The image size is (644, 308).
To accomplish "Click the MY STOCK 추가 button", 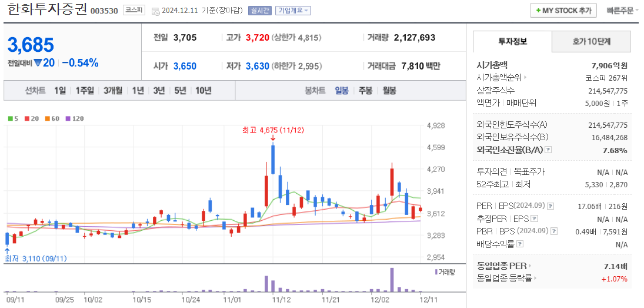I will coord(563,11).
